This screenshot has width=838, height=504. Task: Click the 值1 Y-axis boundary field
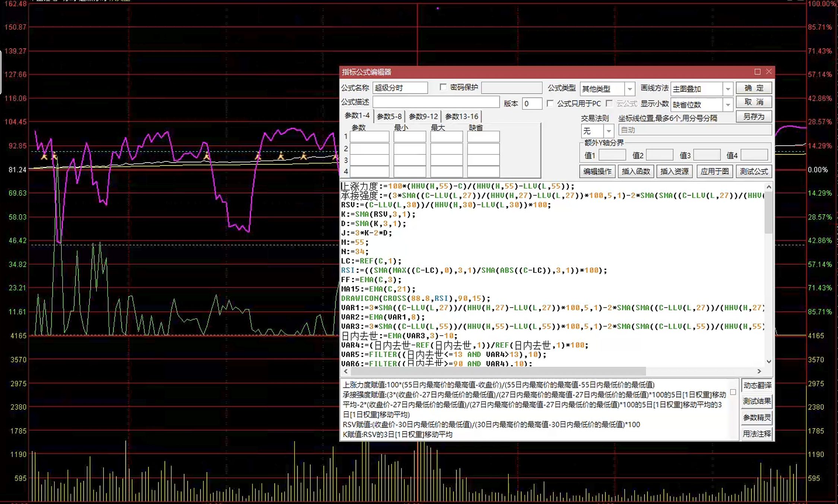pyautogui.click(x=612, y=155)
